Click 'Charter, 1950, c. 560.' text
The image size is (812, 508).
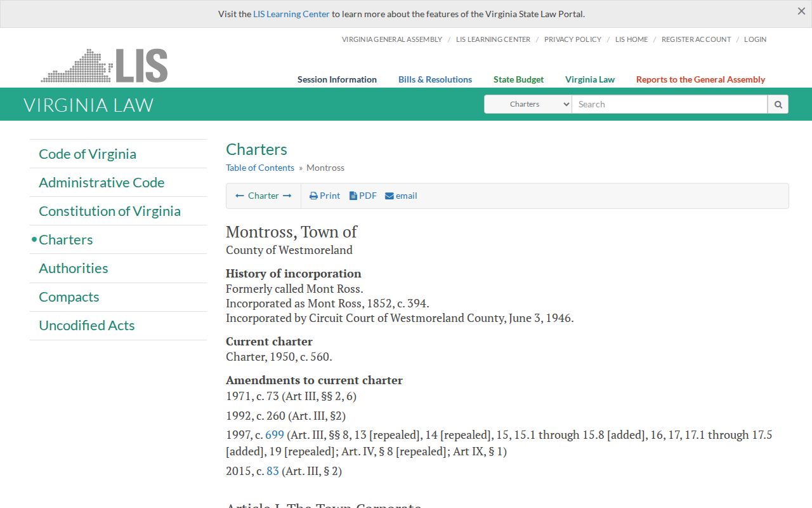(279, 357)
